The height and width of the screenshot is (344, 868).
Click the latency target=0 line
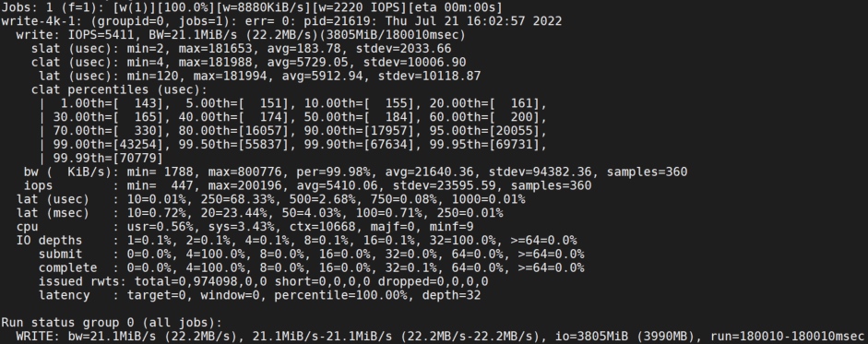coord(259,295)
